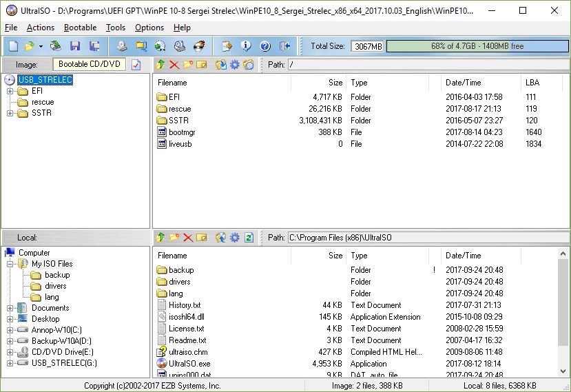Click Up icon in Local pane toolbar
Image resolution: width=571 pixels, height=392 pixels.
click(x=160, y=238)
